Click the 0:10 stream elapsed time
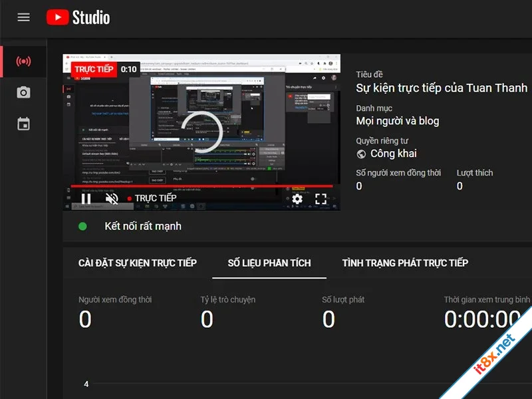Viewport: 532px width, 399px height. [x=128, y=70]
